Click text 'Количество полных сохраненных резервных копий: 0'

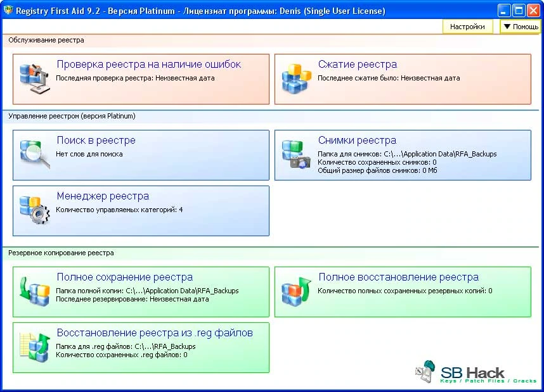pyautogui.click(x=405, y=291)
